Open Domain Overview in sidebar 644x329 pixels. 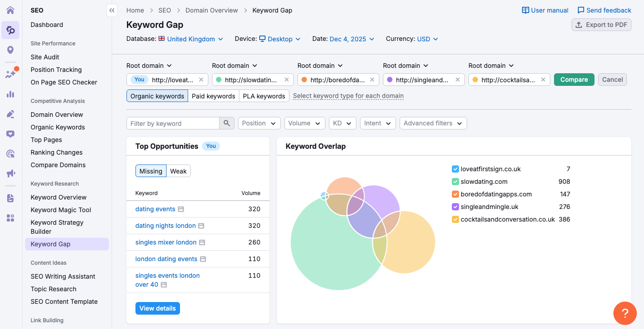tap(57, 115)
